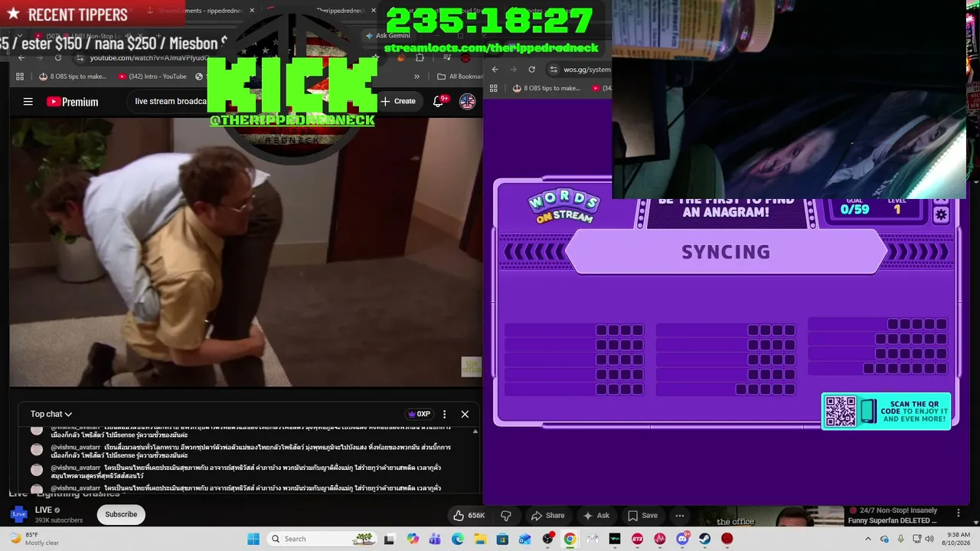Reload the wos.gg page
This screenshot has height=551, width=980.
531,69
